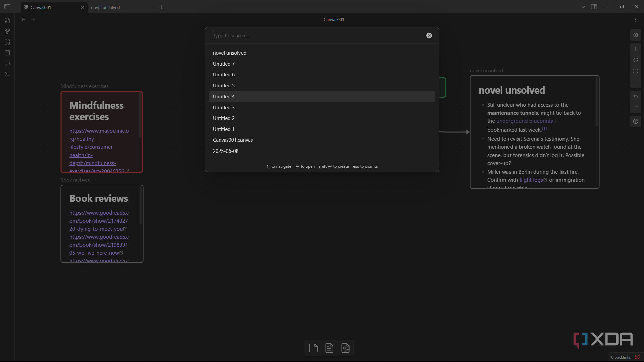
Task: Select 2025-06-08 daily note result
Action: coord(322,151)
